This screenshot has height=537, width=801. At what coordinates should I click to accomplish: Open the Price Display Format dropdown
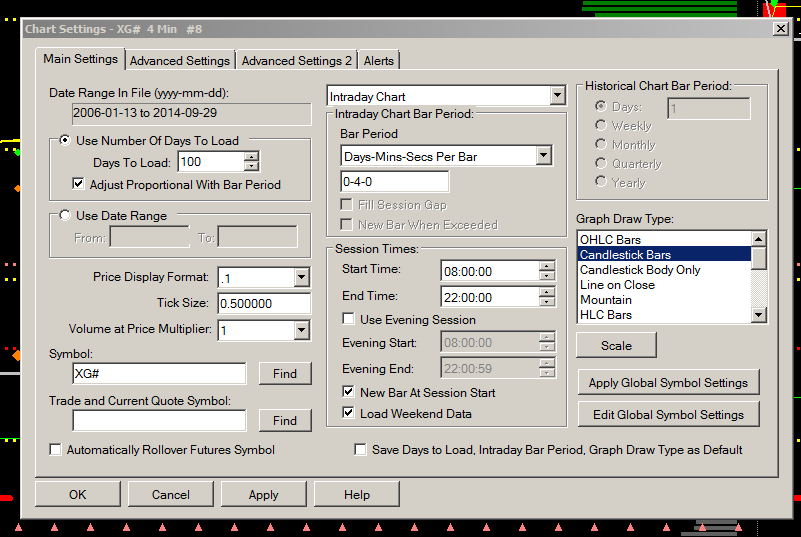tap(301, 277)
